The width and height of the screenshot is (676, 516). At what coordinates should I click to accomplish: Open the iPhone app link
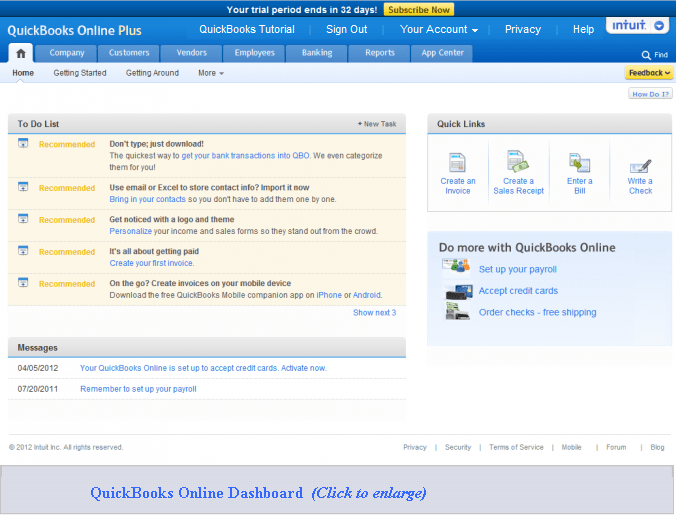pyautogui.click(x=329, y=295)
